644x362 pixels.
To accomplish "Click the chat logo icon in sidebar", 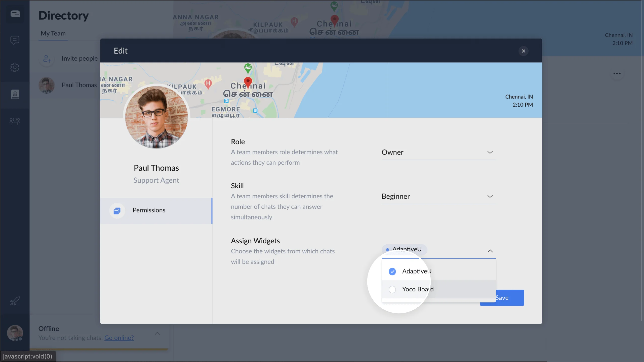I will pos(15,14).
